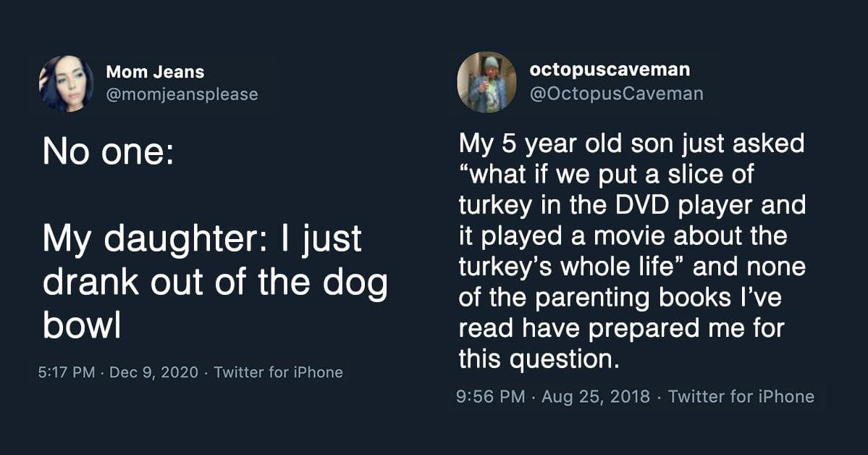Click the "No one:" tweet line
The width and height of the screenshot is (868, 455).
(x=108, y=155)
